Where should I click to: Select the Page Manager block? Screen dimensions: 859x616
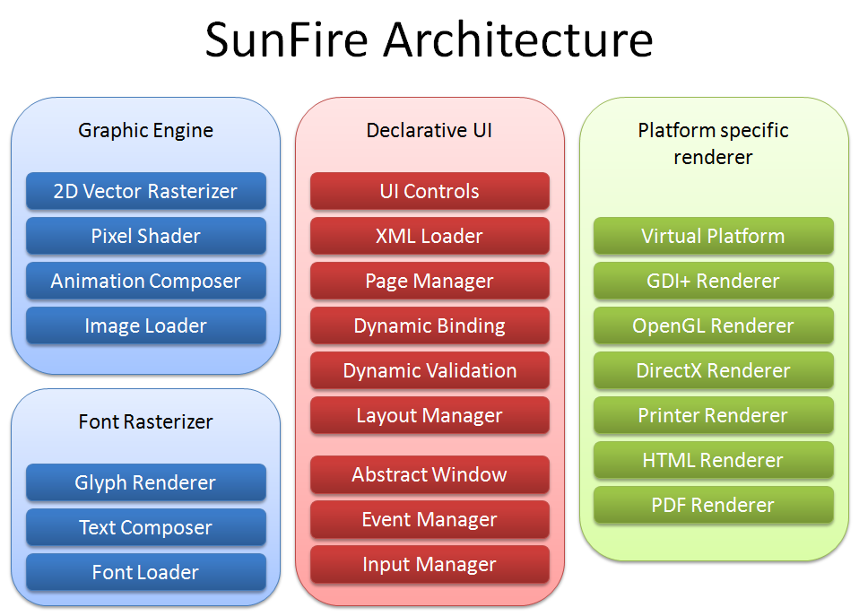pyautogui.click(x=429, y=281)
